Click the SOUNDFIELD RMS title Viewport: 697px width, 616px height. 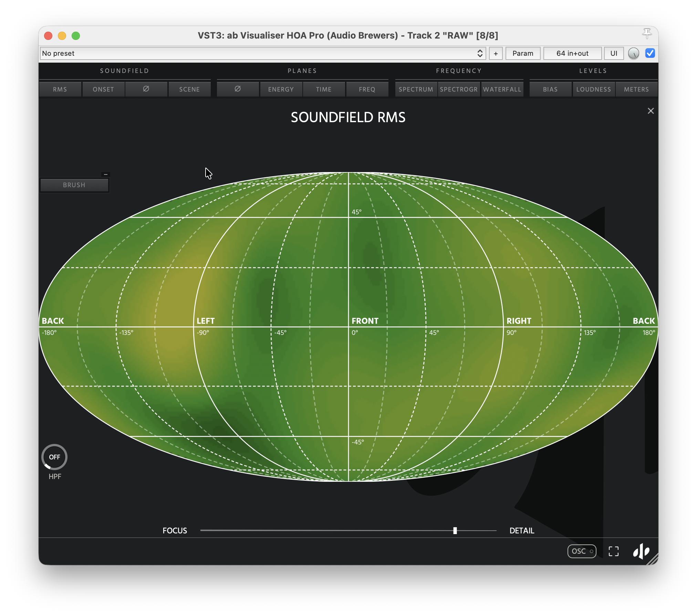pos(348,117)
